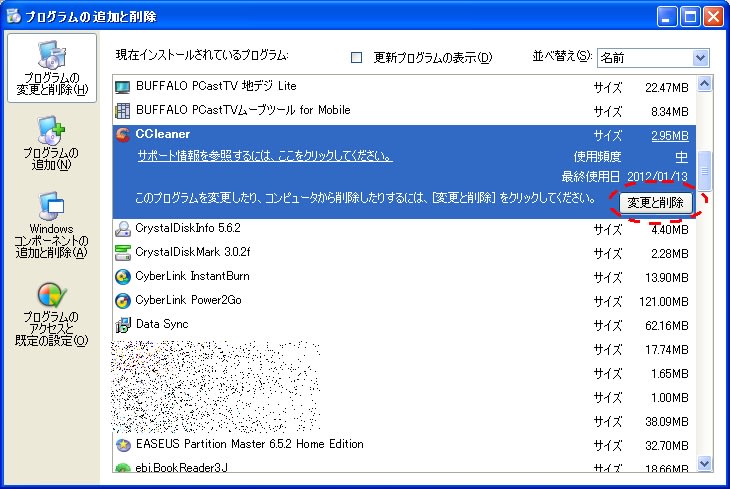Open プログラムのアクセスと既定の設定 icon
The image size is (730, 489).
[x=52, y=314]
